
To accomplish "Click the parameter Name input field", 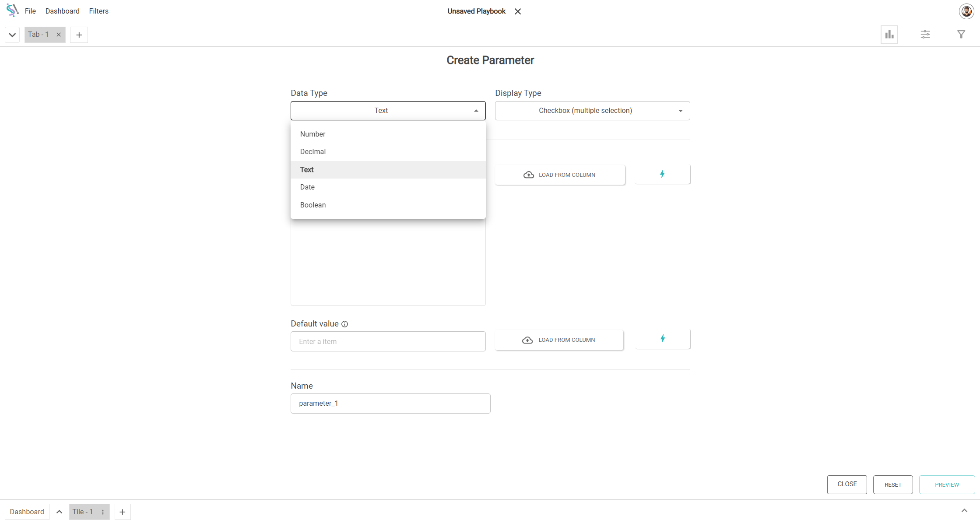I will (390, 404).
